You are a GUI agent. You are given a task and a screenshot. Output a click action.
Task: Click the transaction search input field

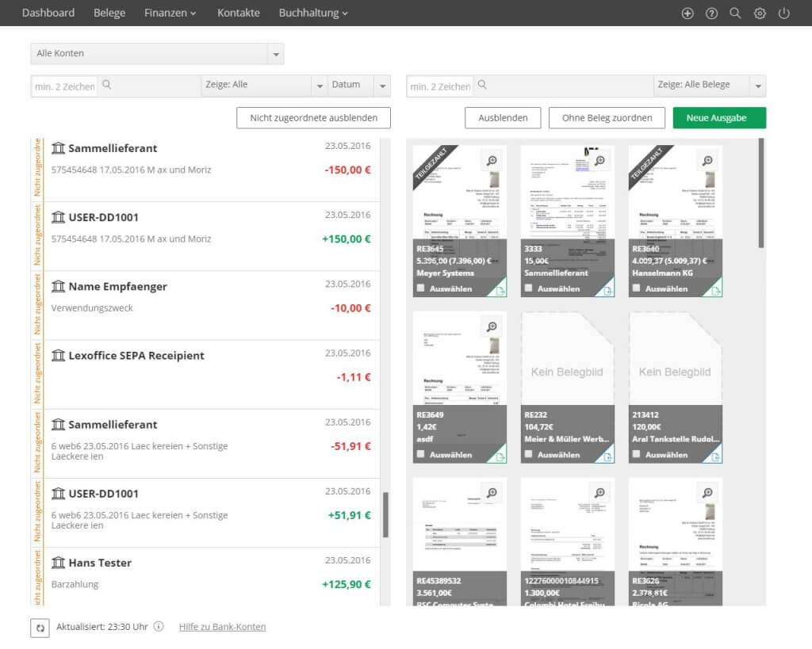click(64, 86)
